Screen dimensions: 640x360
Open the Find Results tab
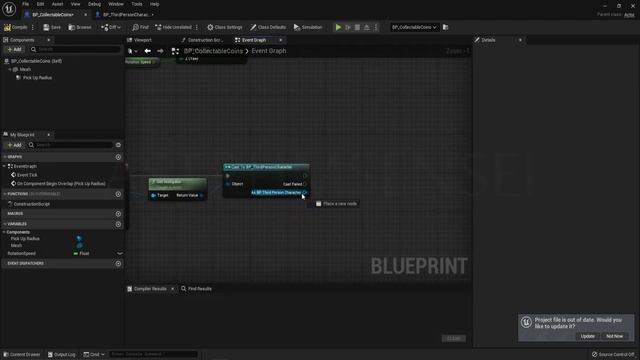196,289
